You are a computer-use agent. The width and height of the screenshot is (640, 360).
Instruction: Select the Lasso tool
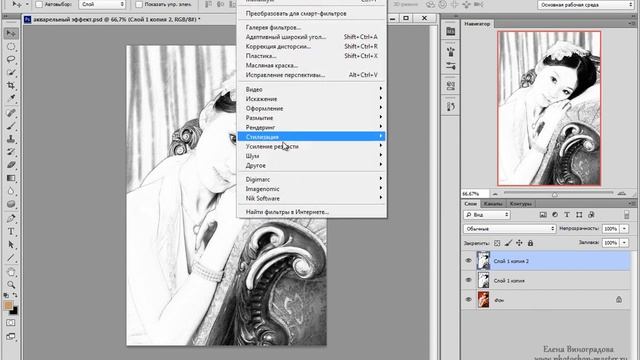[x=11, y=60]
